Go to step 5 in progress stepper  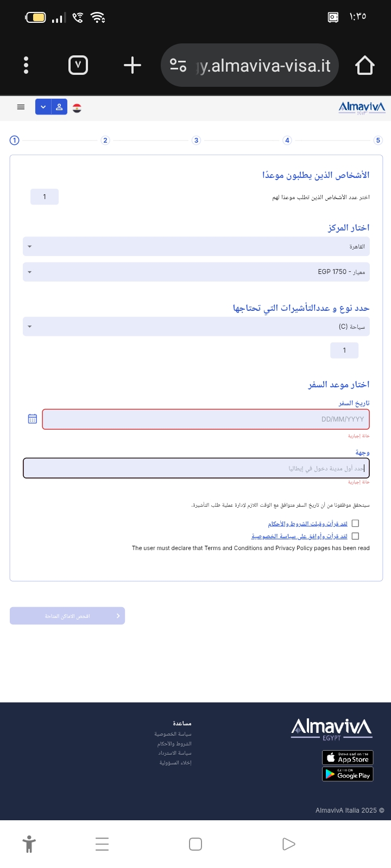(379, 141)
